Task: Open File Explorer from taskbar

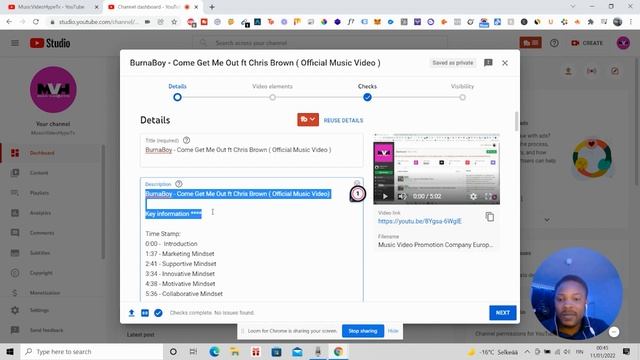Action: point(235,351)
